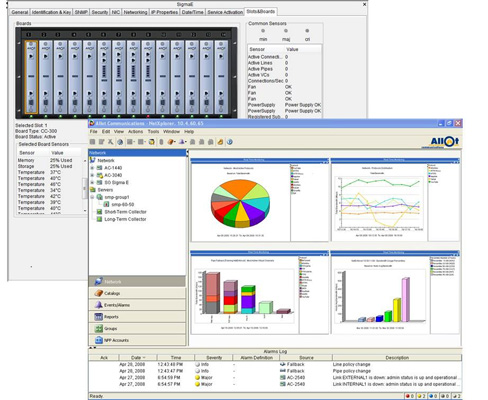
Task: Select smp-60-50 in the network tree
Action: (123, 204)
